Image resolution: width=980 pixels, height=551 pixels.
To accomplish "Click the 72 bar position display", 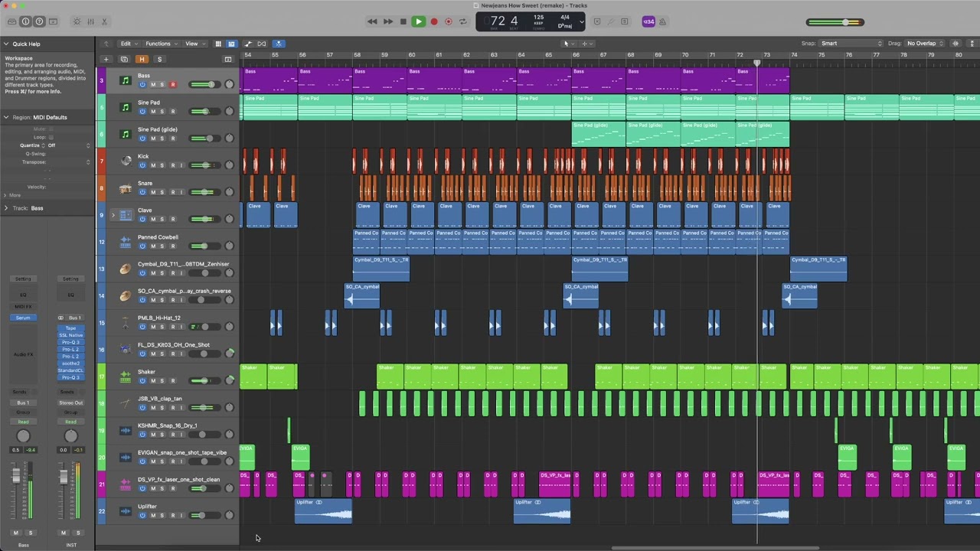I will (x=498, y=21).
